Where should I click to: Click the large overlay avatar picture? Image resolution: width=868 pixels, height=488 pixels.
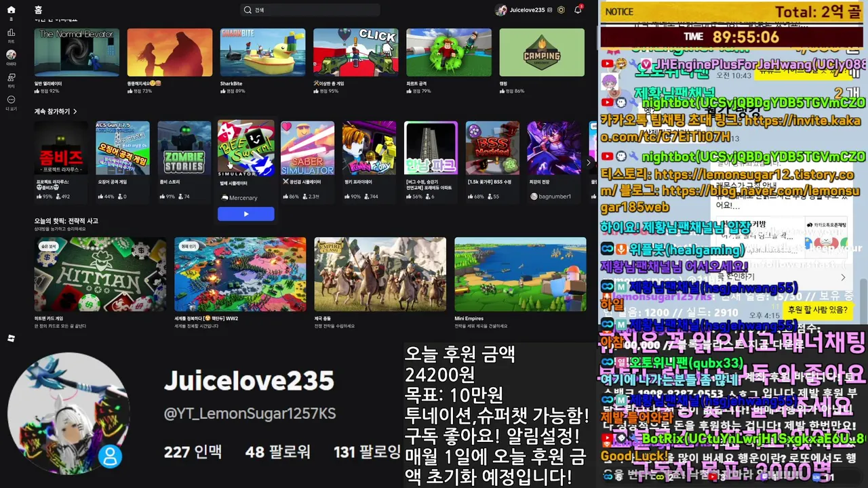pos(68,414)
